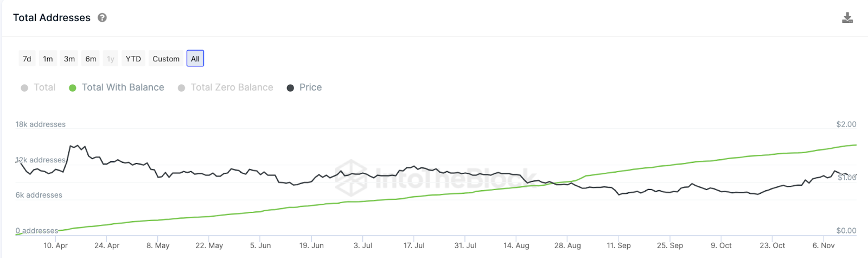The image size is (868, 258).
Task: Select the 7d time range
Action: [27, 59]
